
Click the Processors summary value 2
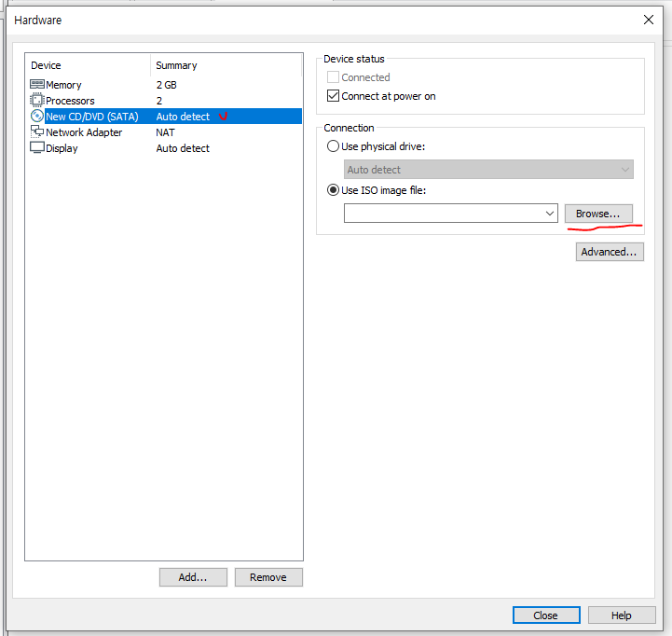tap(159, 101)
